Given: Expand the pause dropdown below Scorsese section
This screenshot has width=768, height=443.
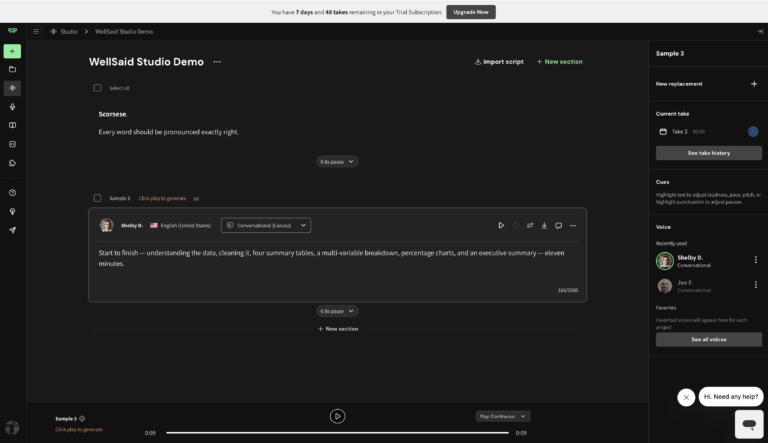Looking at the screenshot, I should (337, 162).
